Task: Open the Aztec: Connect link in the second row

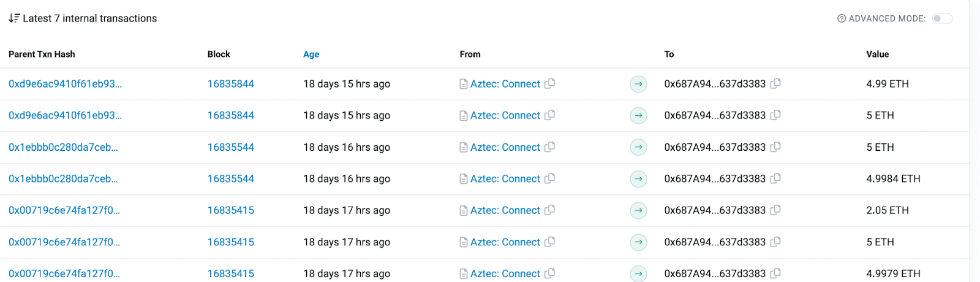Action: coord(505,115)
